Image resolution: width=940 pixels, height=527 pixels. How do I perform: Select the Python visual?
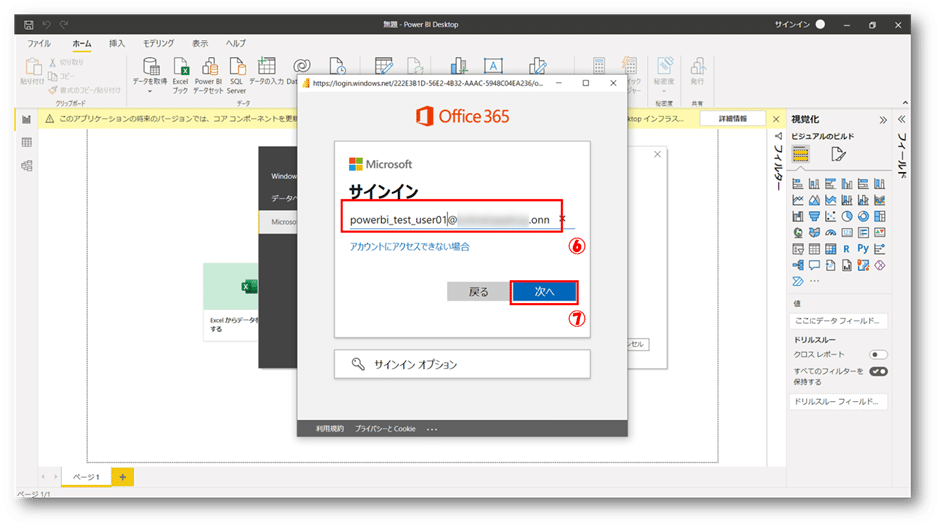coord(863,248)
